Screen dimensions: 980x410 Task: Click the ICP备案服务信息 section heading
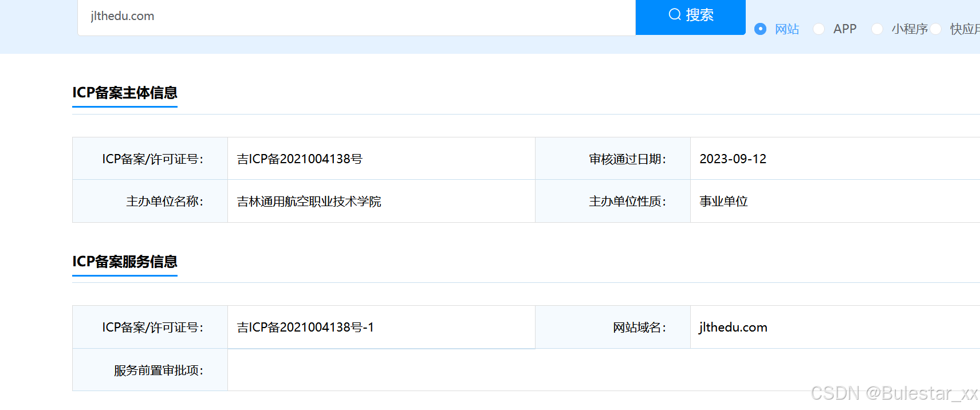(125, 262)
